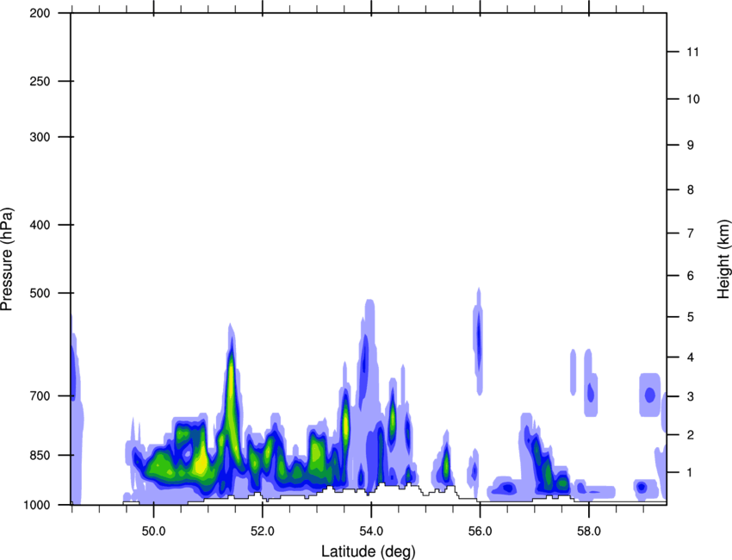
Task: Click the 52.0 latitude tick label
Action: coord(263,532)
